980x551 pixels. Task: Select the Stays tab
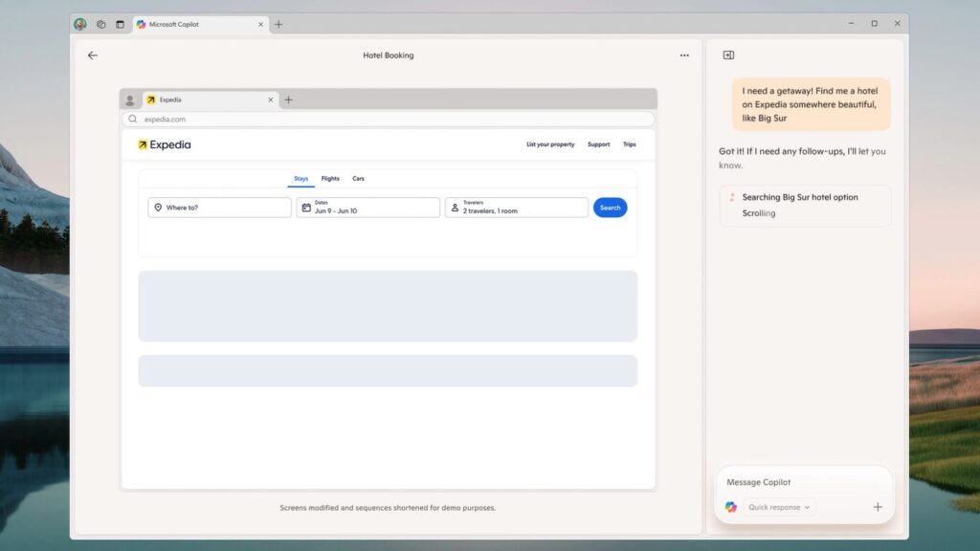pyautogui.click(x=301, y=179)
